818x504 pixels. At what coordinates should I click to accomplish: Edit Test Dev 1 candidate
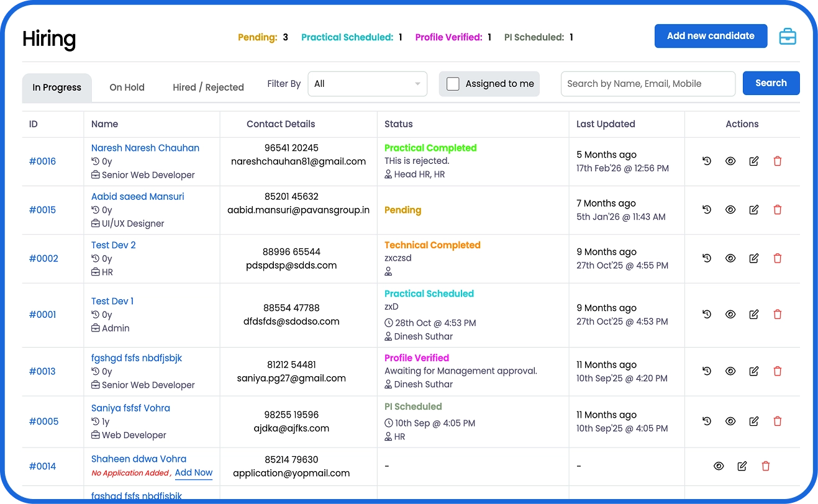[x=754, y=315]
